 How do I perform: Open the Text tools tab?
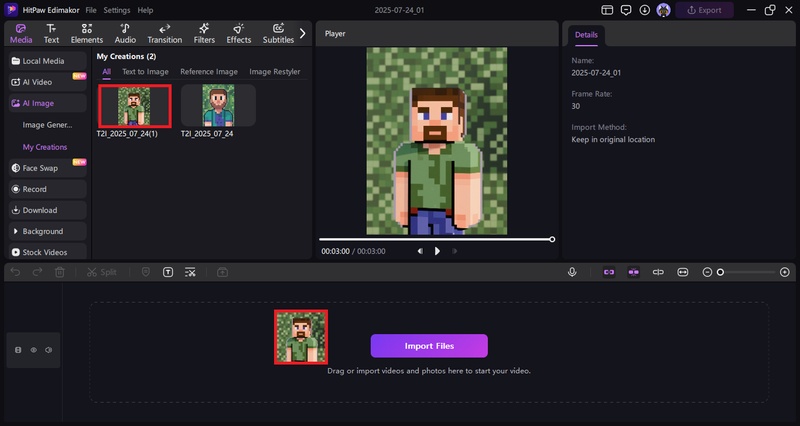(x=51, y=34)
